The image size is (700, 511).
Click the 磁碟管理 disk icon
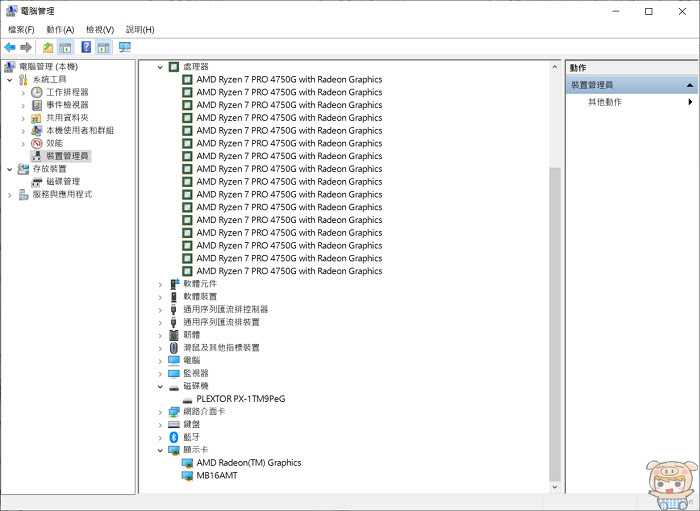point(37,182)
